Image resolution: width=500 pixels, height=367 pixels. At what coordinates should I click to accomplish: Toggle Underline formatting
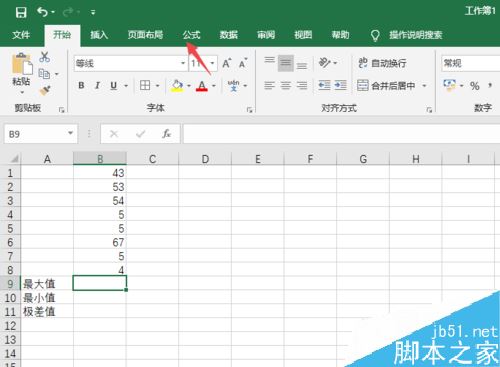(114, 86)
